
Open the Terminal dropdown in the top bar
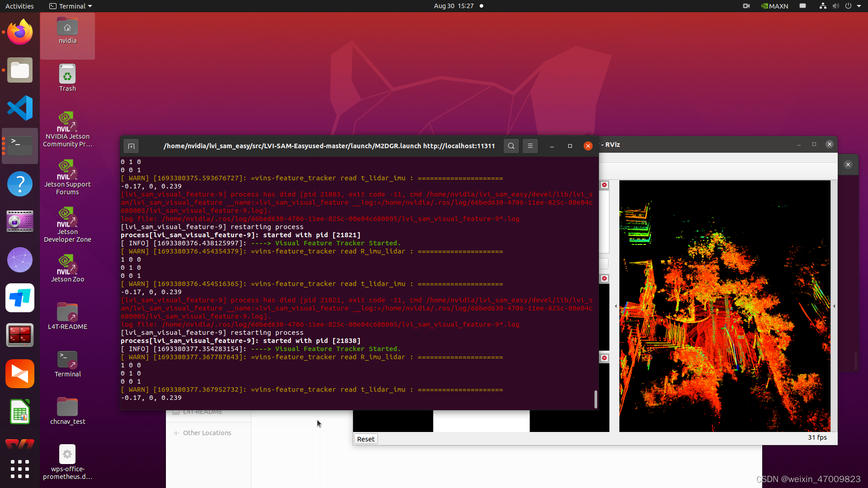(70, 6)
